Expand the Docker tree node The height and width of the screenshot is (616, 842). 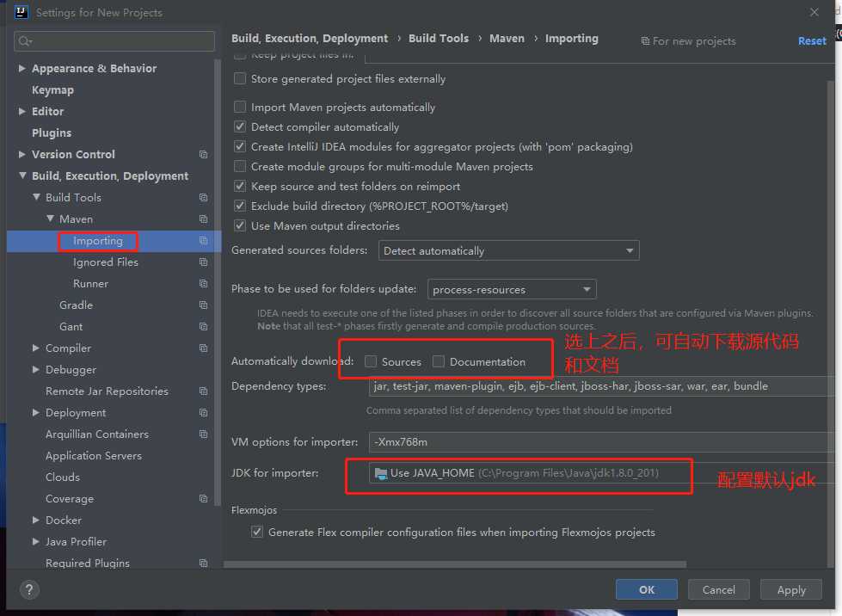pyautogui.click(x=36, y=520)
